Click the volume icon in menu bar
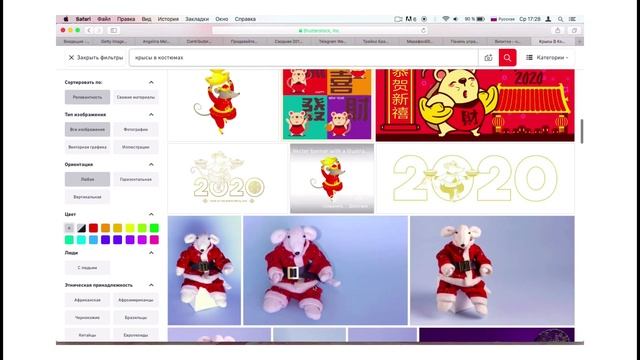The image size is (640, 360). pyautogui.click(x=456, y=19)
